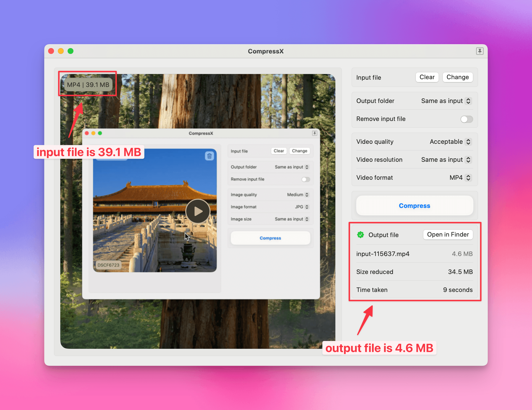The height and width of the screenshot is (410, 532).
Task: Click the red close window button
Action: click(x=51, y=51)
